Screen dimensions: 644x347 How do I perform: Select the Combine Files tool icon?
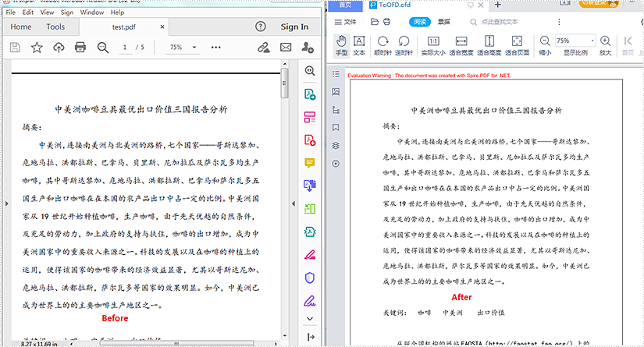tap(310, 186)
